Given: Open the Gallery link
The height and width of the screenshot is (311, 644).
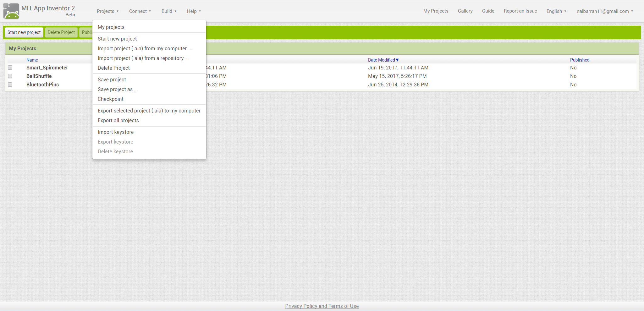Looking at the screenshot, I should [465, 11].
